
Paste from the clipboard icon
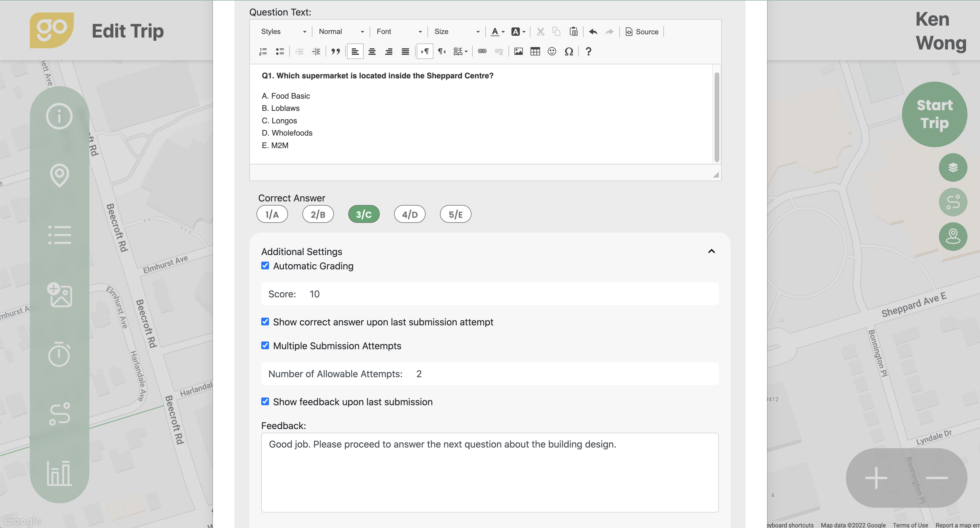pos(574,32)
